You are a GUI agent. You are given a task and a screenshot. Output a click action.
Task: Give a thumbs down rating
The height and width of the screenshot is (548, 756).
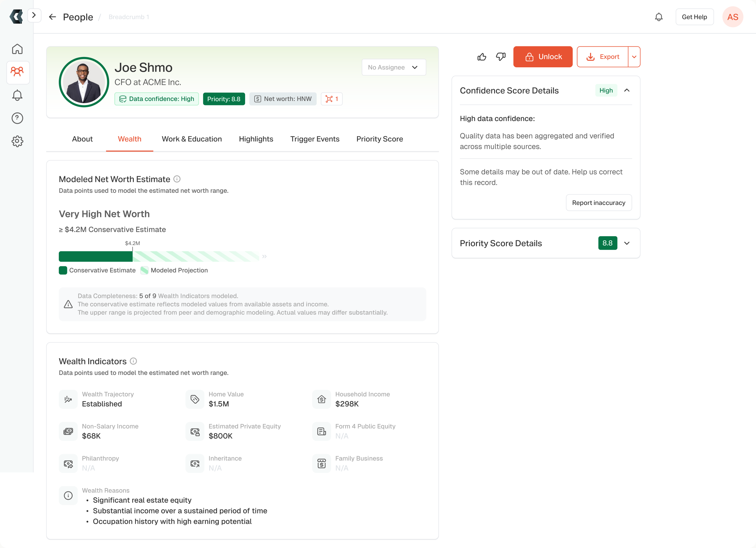pyautogui.click(x=501, y=57)
